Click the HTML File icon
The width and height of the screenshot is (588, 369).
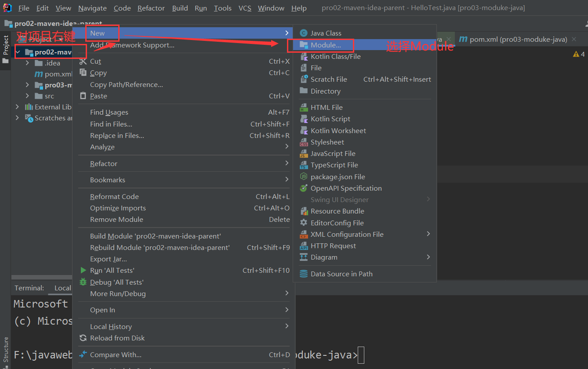click(x=303, y=107)
